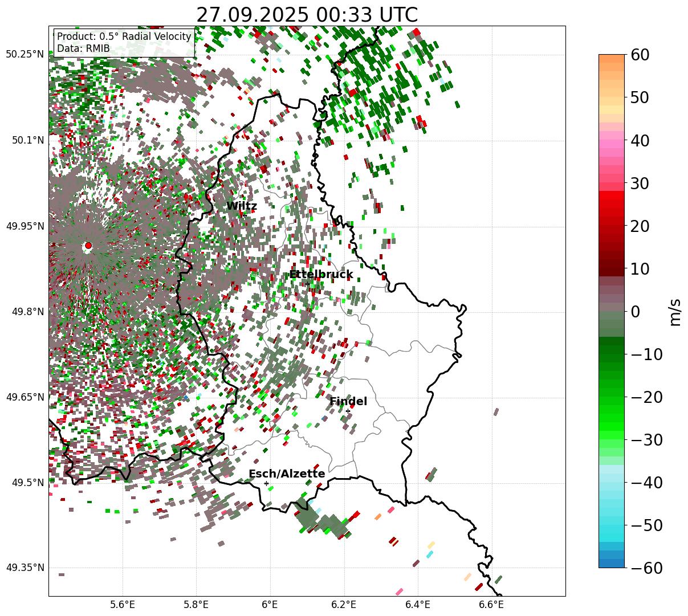Select the Wiltz city label
The height and width of the screenshot is (616, 688).
click(242, 206)
